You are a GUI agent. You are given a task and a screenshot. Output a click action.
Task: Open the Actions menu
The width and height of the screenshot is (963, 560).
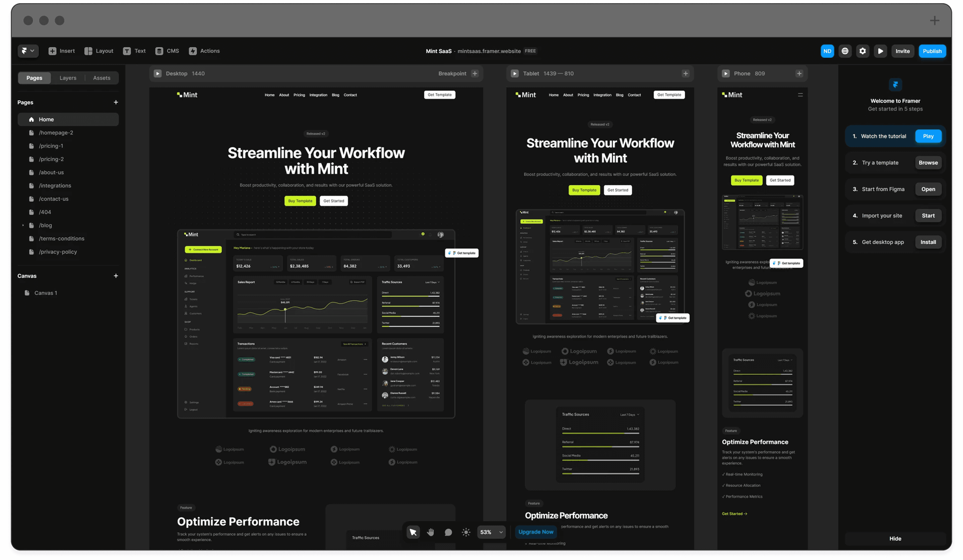click(x=204, y=51)
